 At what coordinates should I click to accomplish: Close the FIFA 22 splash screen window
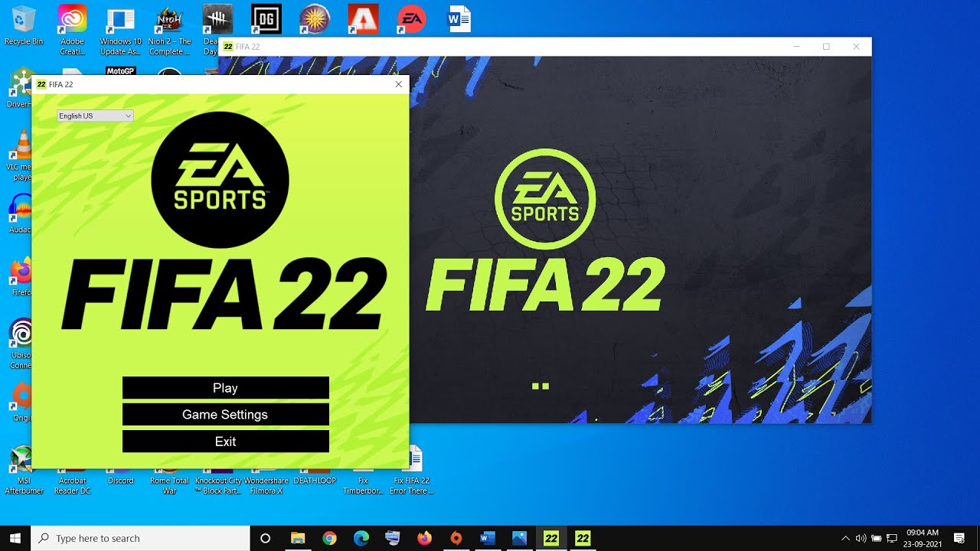[x=856, y=47]
